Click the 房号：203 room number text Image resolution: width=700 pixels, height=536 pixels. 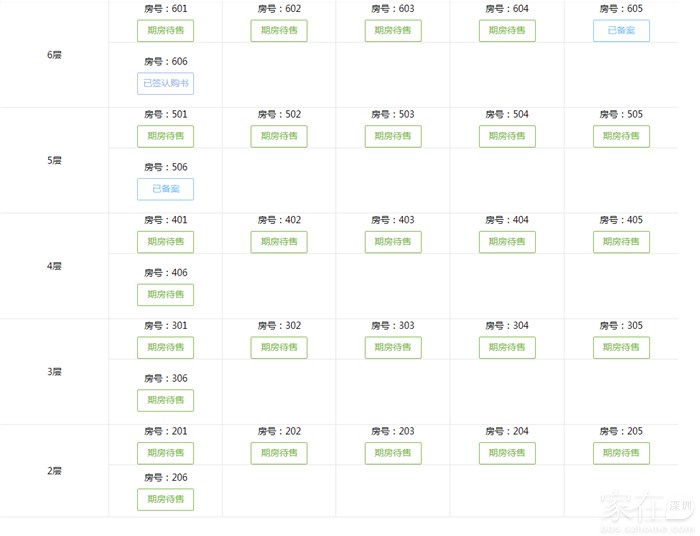393,432
